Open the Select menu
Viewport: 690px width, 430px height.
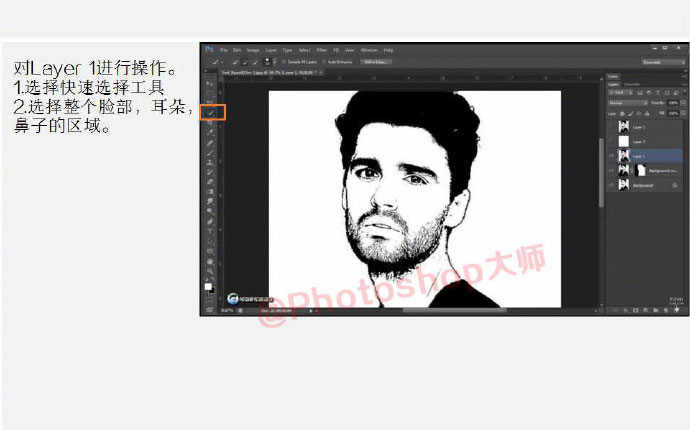tap(304, 50)
